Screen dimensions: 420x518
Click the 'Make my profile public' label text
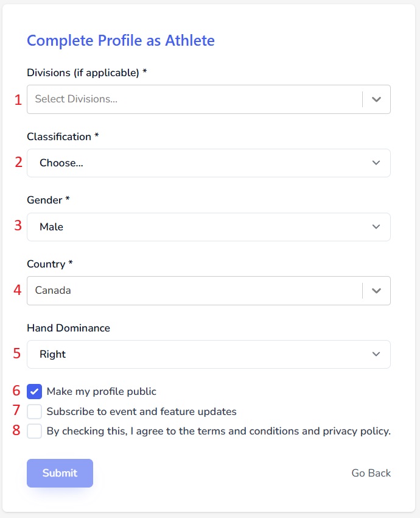tap(102, 391)
